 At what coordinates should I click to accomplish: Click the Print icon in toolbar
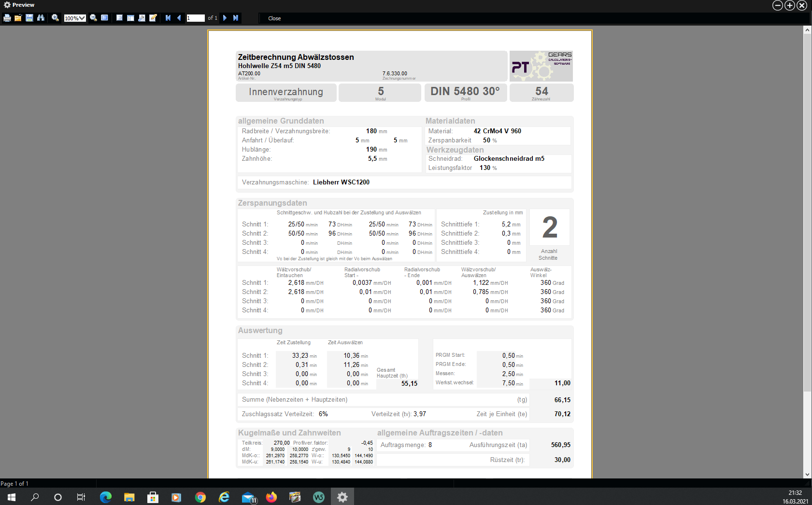click(7, 18)
